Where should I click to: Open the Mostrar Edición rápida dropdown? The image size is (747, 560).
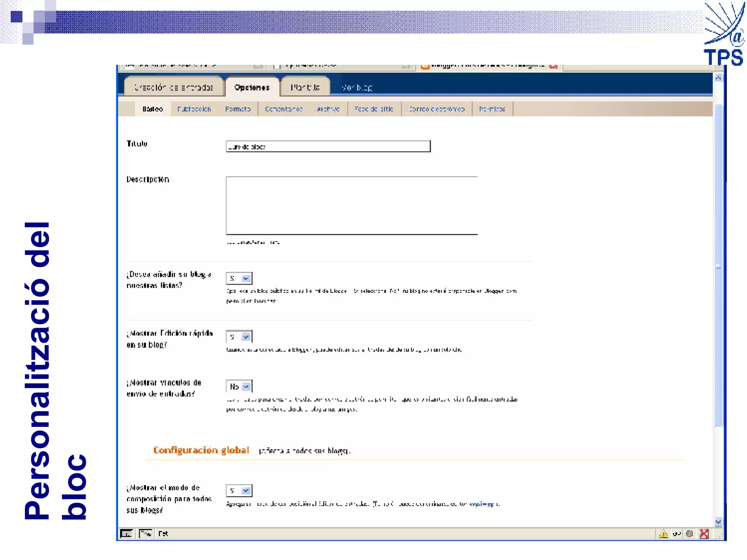[246, 337]
